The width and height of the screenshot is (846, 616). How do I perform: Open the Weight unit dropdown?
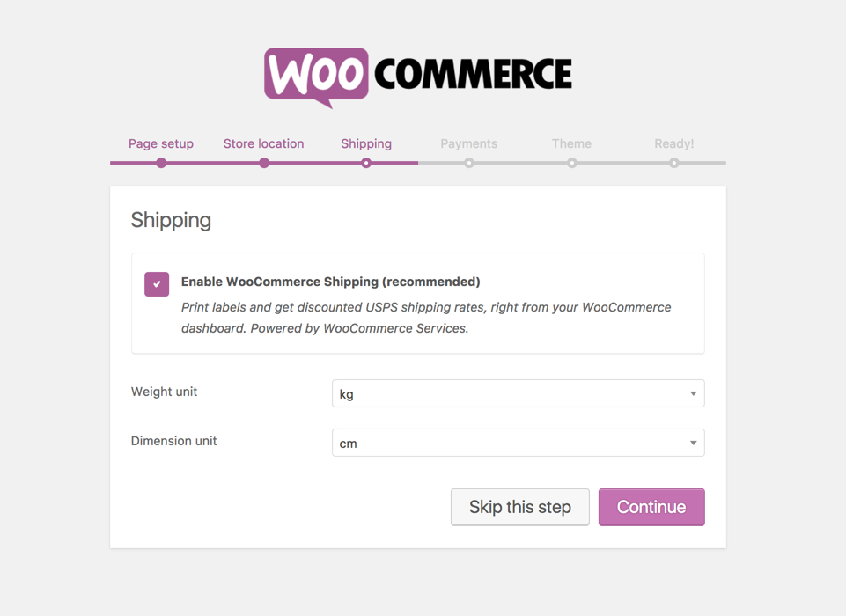[x=518, y=393]
